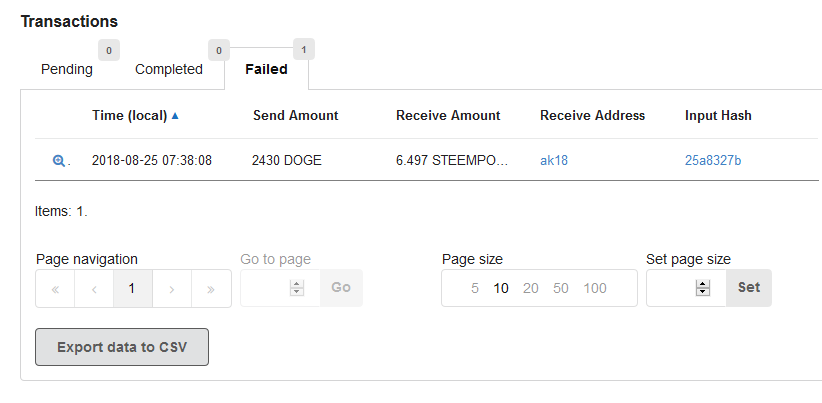The height and width of the screenshot is (403, 822).
Task: Choose page size 100
Action: click(595, 288)
